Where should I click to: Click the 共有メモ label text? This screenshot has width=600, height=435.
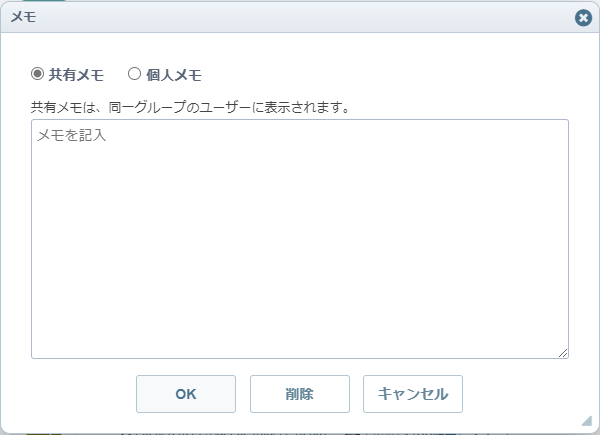76,74
